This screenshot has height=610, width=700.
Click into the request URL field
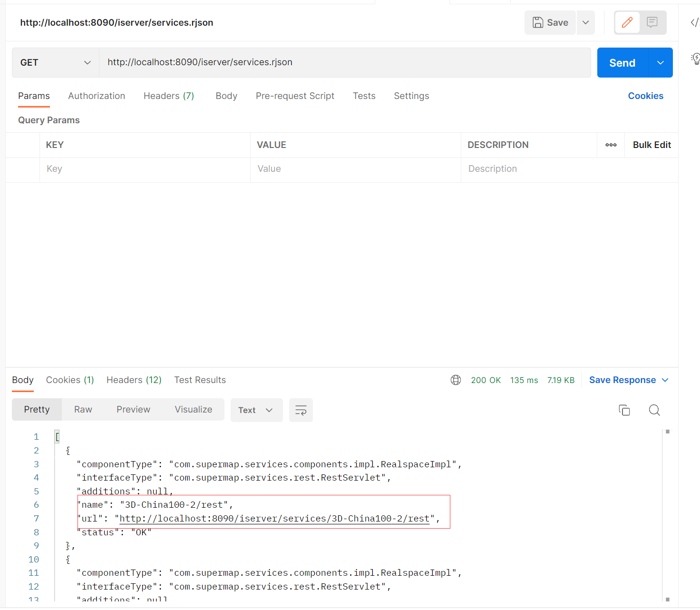point(345,62)
